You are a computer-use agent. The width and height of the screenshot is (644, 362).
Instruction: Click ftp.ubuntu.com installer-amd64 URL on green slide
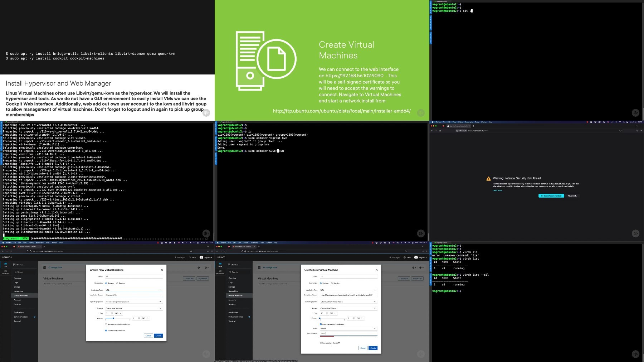pos(342,111)
